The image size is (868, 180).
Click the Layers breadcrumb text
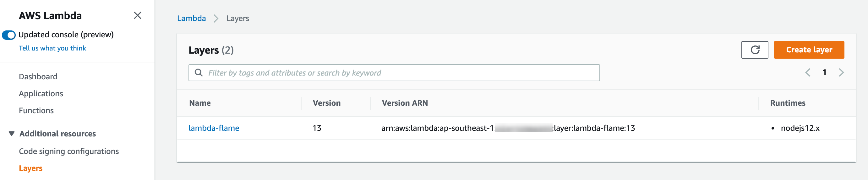click(237, 19)
